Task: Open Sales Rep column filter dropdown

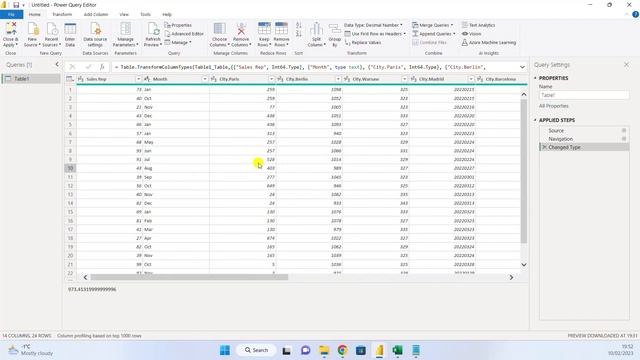Action: 139,79
